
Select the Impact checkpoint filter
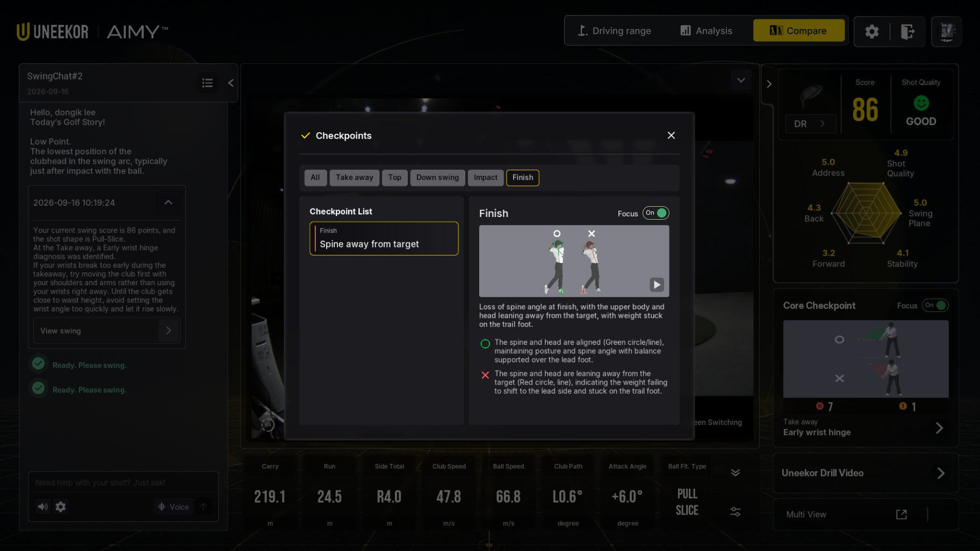pyautogui.click(x=486, y=178)
